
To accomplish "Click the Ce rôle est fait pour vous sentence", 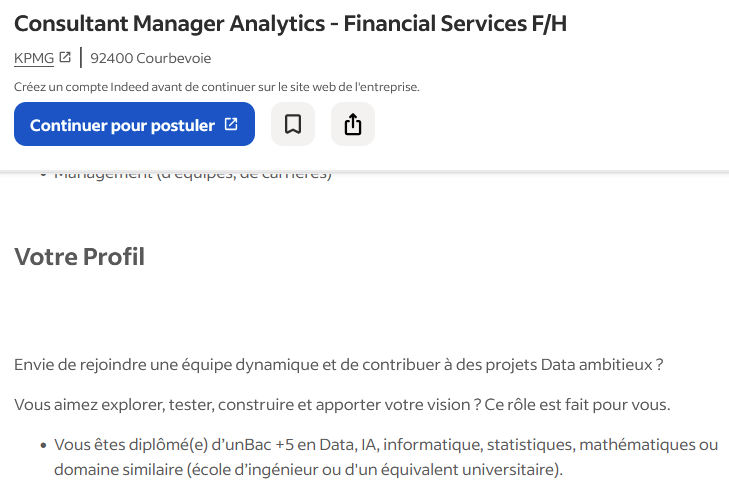I will 577,405.
